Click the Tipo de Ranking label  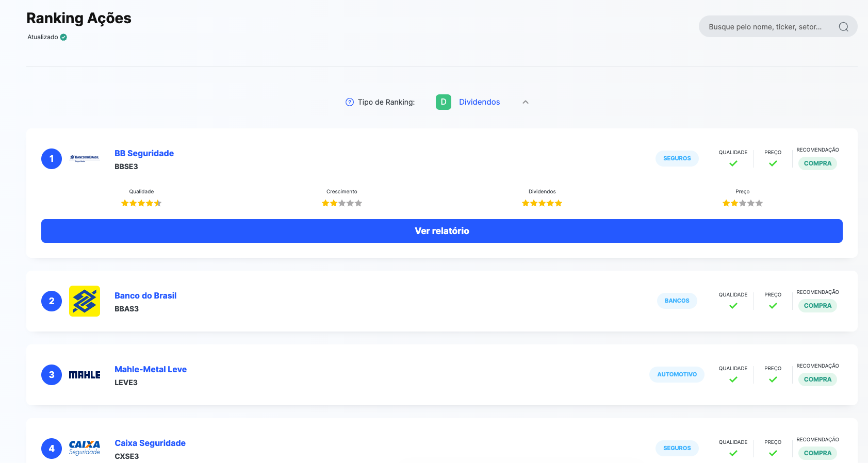386,102
